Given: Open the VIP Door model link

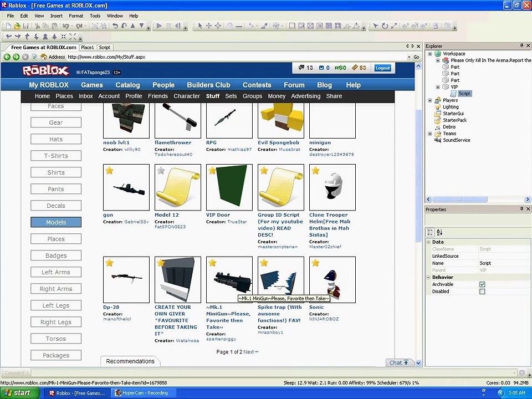Looking at the screenshot, I should (218, 215).
